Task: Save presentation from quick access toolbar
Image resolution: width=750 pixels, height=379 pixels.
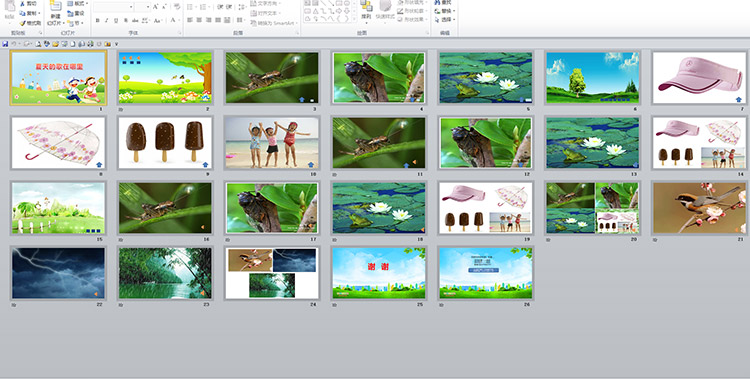Action: pyautogui.click(x=5, y=44)
